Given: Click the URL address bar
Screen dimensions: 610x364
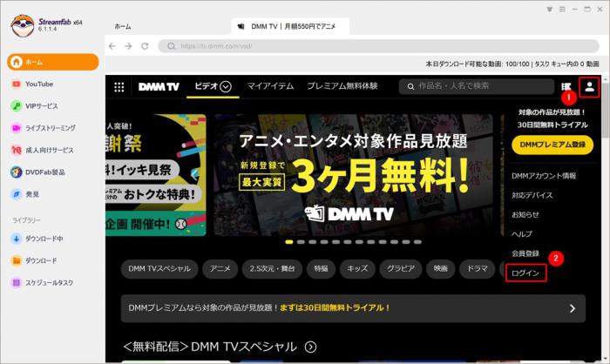Looking at the screenshot, I should (x=378, y=46).
